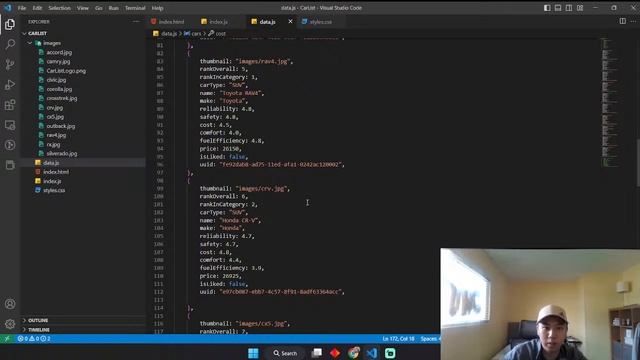Select the data.js editor tab

267,22
